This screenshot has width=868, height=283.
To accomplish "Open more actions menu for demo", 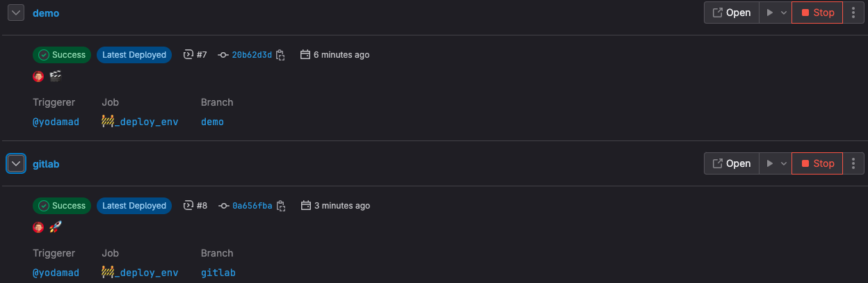I will click(x=853, y=13).
